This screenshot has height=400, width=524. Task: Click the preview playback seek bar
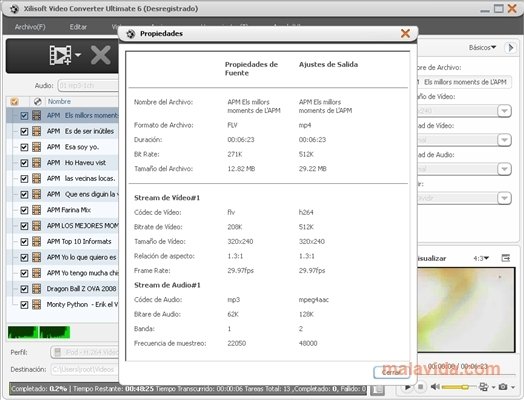click(467, 375)
